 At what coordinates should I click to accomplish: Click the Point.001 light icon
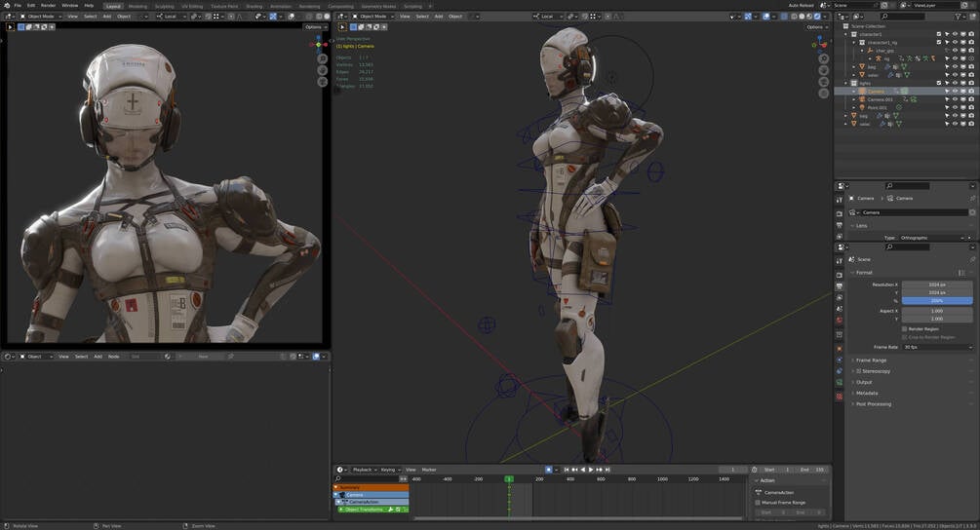[862, 107]
